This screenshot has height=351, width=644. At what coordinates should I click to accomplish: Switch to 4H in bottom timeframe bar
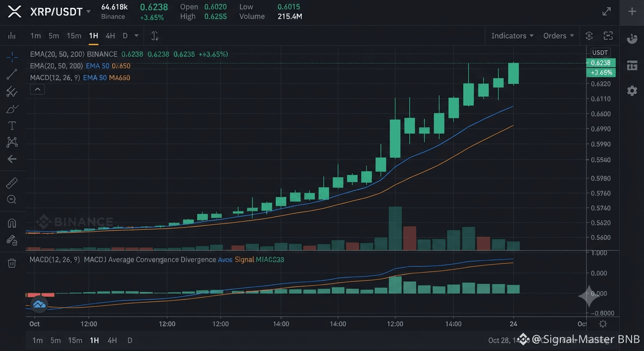[112, 340]
